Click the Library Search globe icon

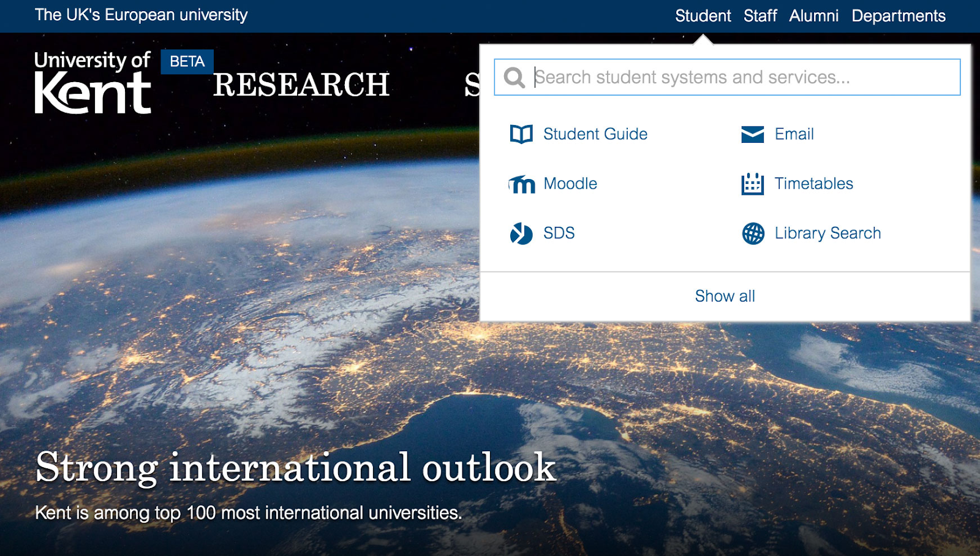tap(753, 234)
